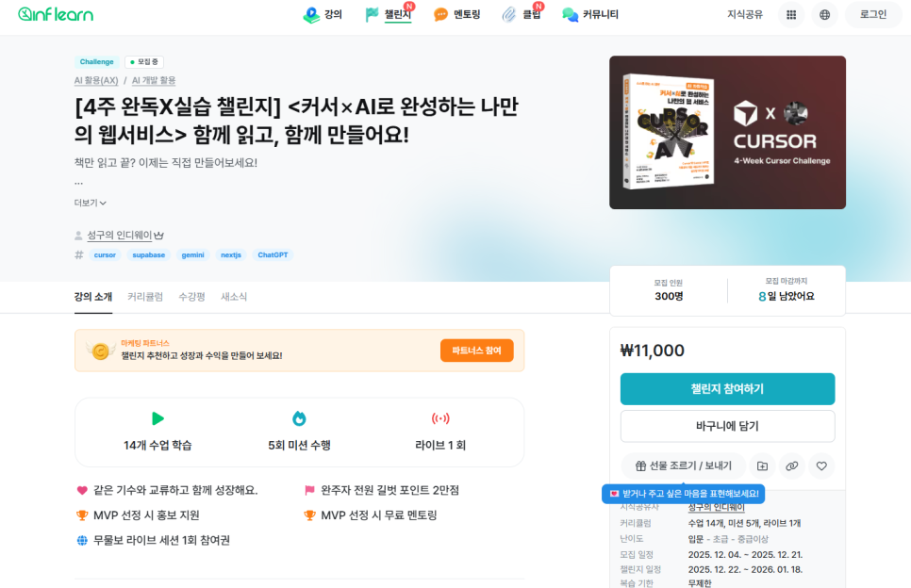Image resolution: width=911 pixels, height=588 pixels.
Task: Click the globe language icon
Action: click(824, 15)
